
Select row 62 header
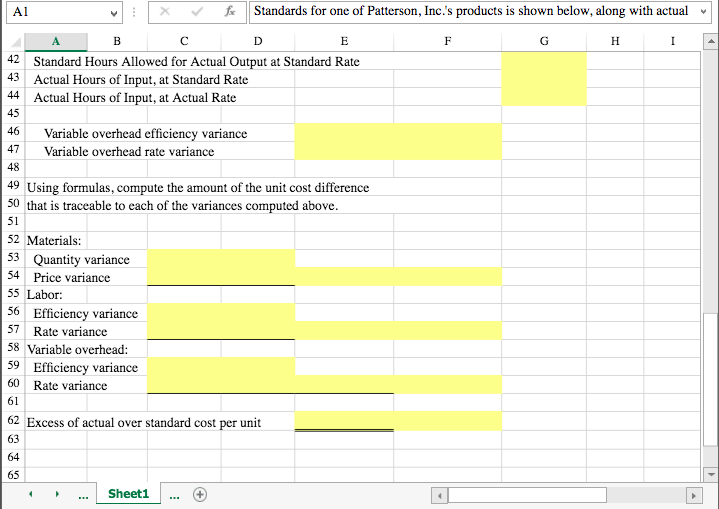point(13,421)
